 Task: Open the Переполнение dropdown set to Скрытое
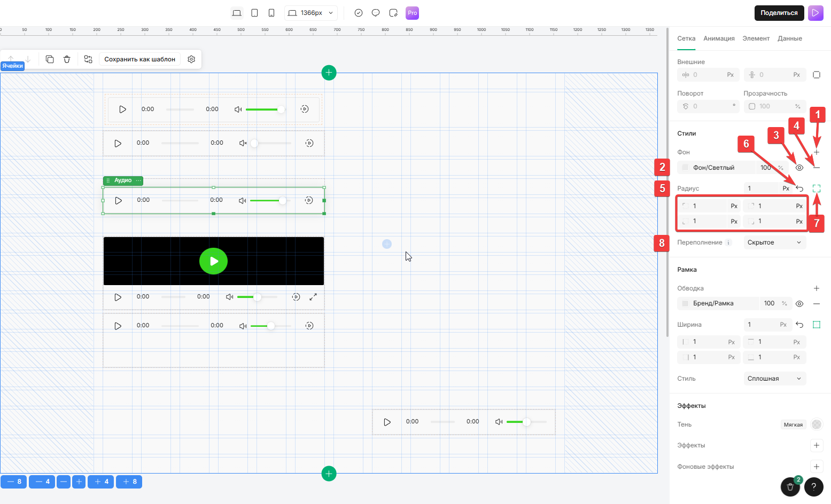click(x=774, y=242)
